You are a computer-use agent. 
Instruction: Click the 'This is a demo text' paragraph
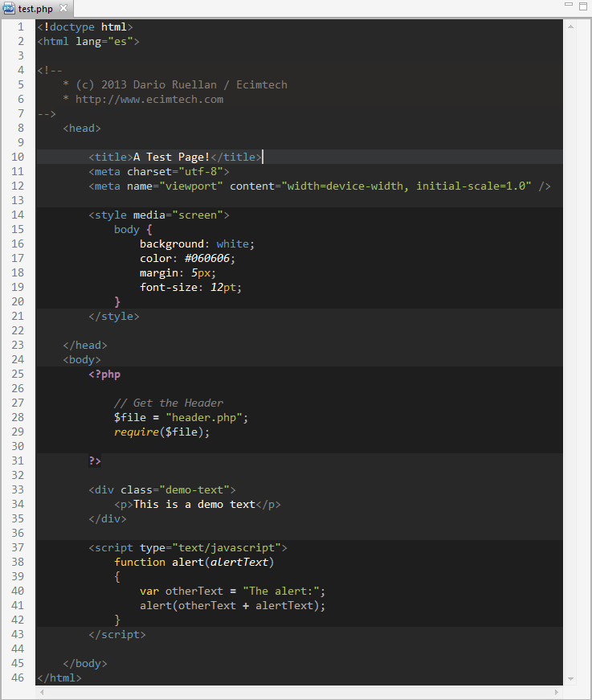click(x=194, y=505)
